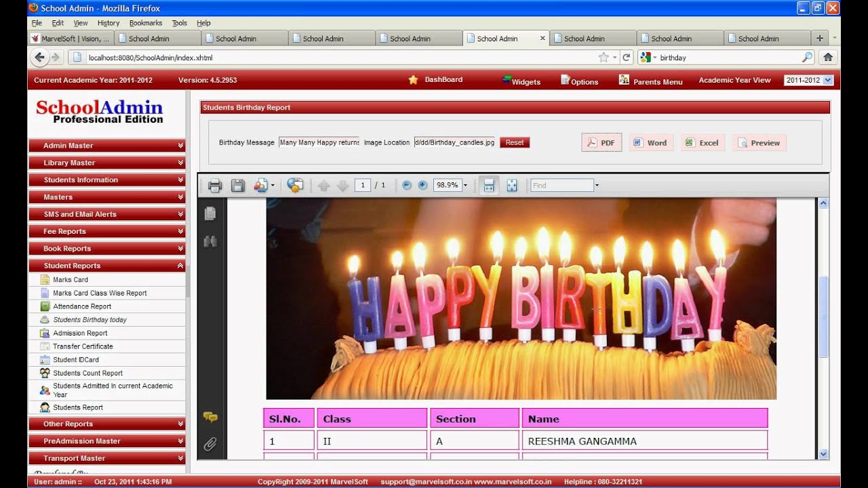Expand the Students Information section
This screenshot has width=868, height=488.
(106, 180)
